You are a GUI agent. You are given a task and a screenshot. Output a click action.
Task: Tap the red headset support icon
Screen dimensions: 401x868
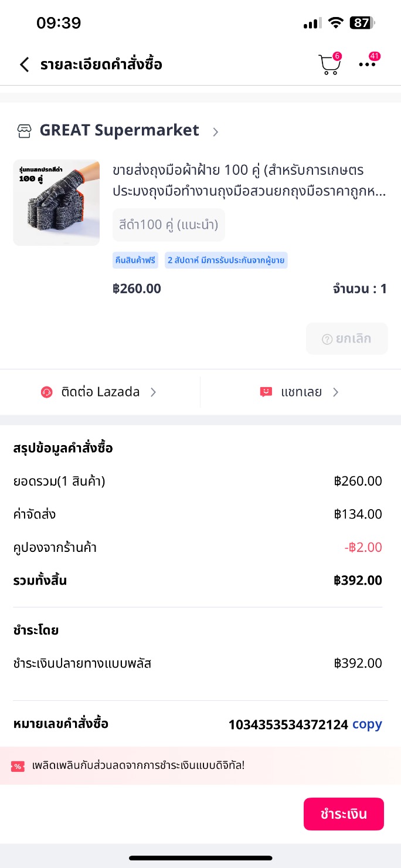point(47,392)
